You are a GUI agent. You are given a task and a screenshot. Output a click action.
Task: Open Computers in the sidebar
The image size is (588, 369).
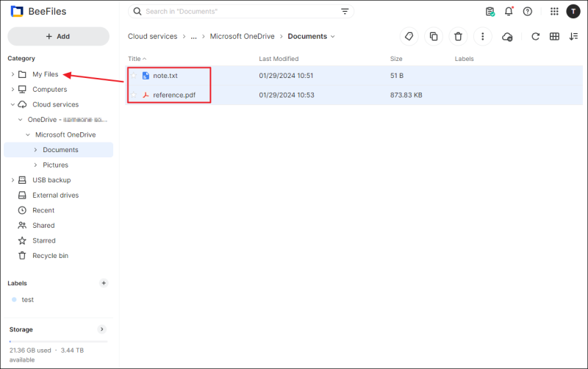[50, 89]
